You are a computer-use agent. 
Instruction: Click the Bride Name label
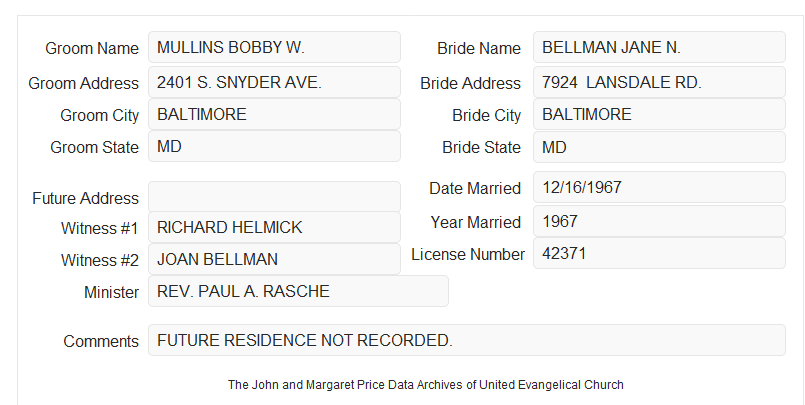(479, 48)
